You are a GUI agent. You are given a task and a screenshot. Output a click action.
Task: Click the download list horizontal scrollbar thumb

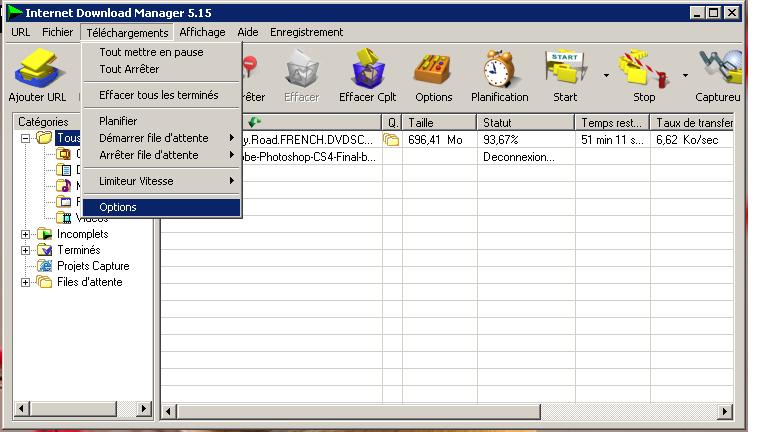point(358,412)
